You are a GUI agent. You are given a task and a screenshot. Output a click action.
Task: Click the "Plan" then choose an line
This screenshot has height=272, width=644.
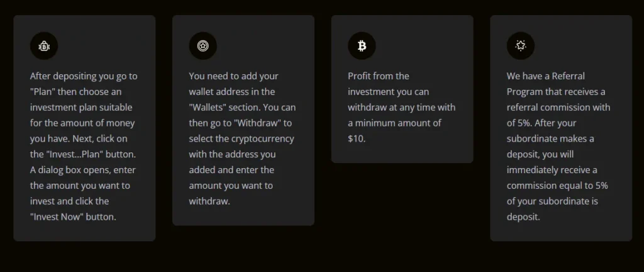(x=80, y=91)
